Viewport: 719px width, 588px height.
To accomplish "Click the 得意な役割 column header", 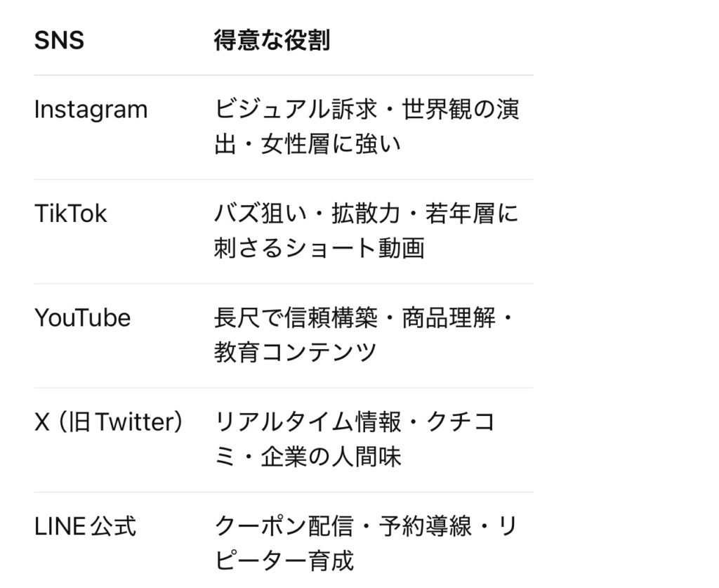I will (272, 41).
